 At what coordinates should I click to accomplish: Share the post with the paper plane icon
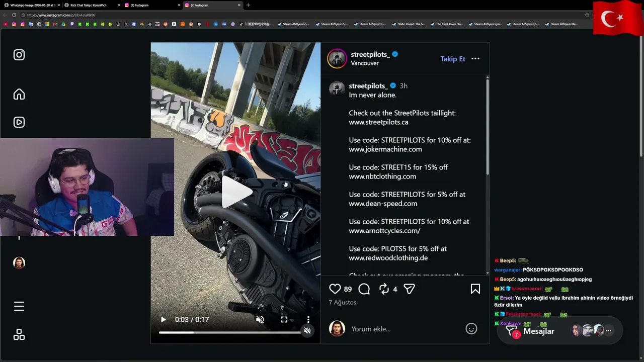pyautogui.click(x=410, y=289)
